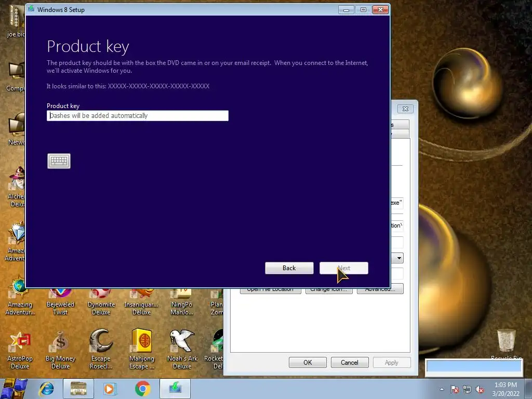Close the properties dialog behind Setup
This screenshot has width=532, height=399.
405,109
